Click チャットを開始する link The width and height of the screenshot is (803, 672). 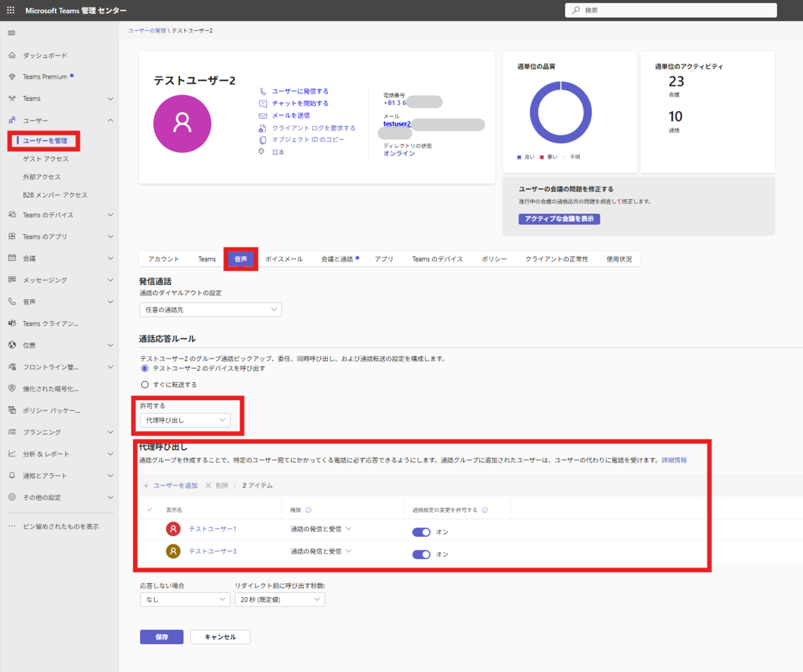300,103
